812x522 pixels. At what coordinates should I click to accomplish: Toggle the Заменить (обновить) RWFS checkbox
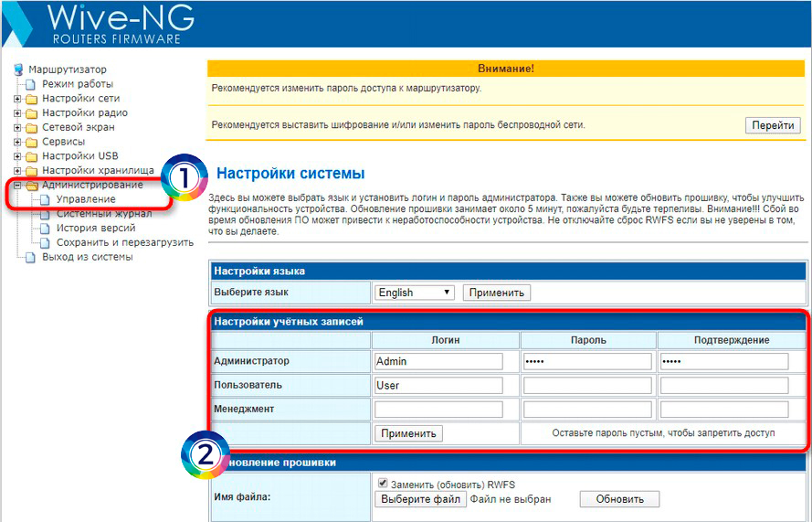coord(383,483)
